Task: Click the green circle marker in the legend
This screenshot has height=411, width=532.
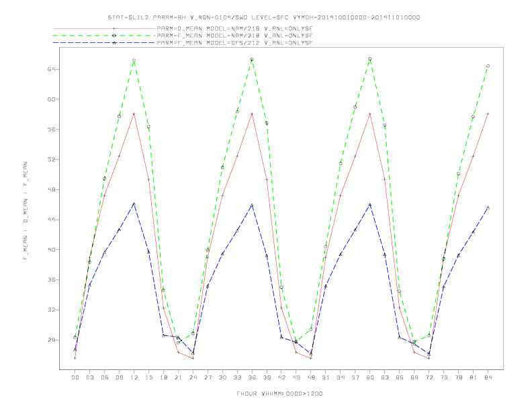Action: (114, 36)
